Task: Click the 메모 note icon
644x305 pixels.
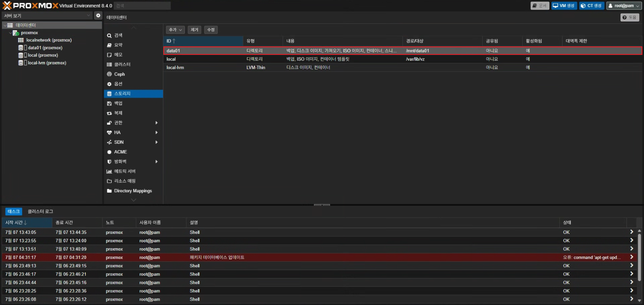Action: [x=109, y=55]
